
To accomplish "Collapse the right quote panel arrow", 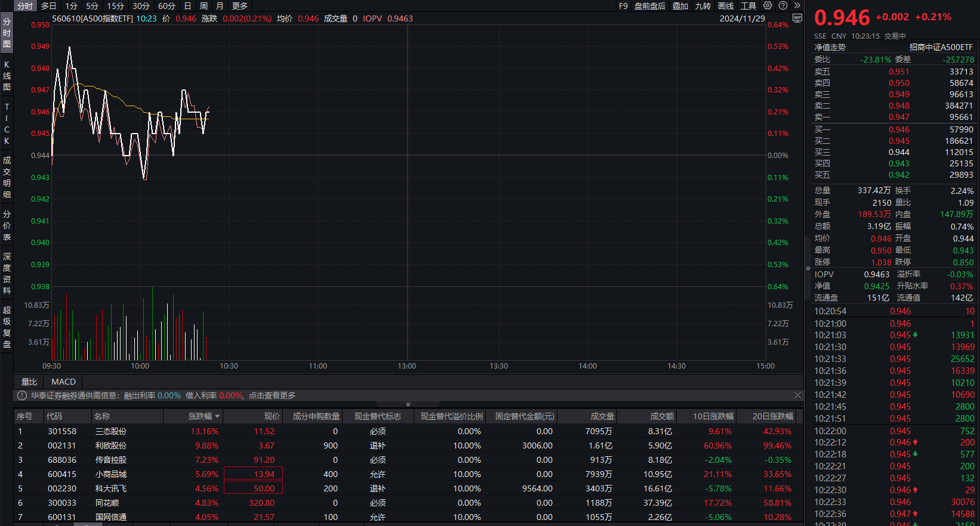I will coord(808,268).
